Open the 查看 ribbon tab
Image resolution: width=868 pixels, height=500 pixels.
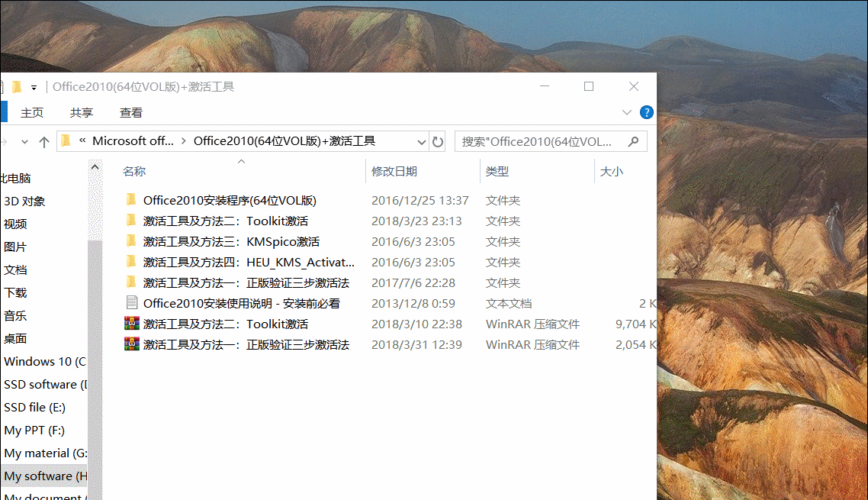coord(131,112)
